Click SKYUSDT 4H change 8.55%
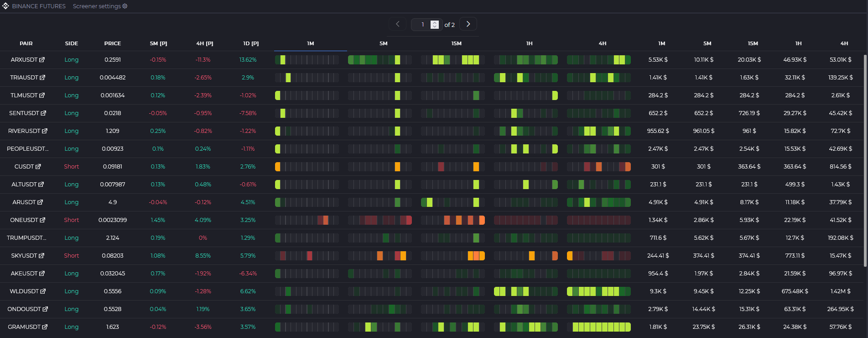The height and width of the screenshot is (338, 868). (203, 256)
